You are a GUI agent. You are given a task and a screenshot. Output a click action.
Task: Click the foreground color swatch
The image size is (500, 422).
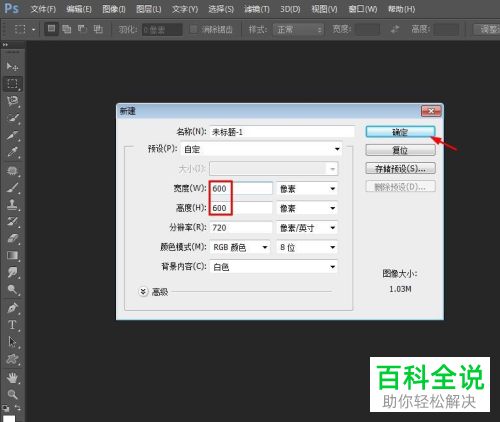click(x=9, y=419)
